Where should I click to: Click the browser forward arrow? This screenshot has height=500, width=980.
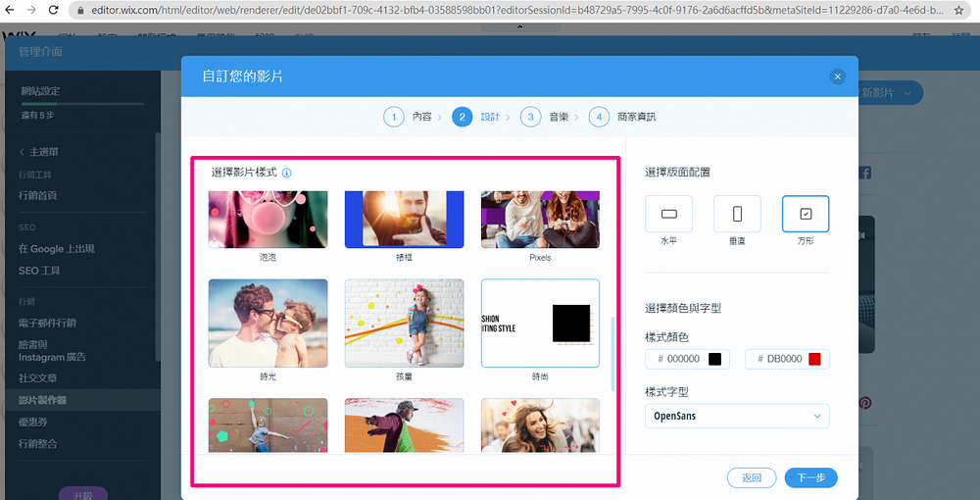click(31, 10)
